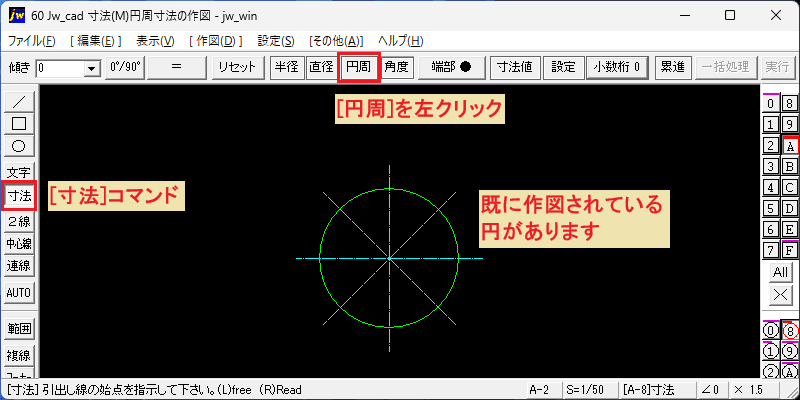Click the 累進 progressive dimension button
The height and width of the screenshot is (400, 800).
[672, 67]
